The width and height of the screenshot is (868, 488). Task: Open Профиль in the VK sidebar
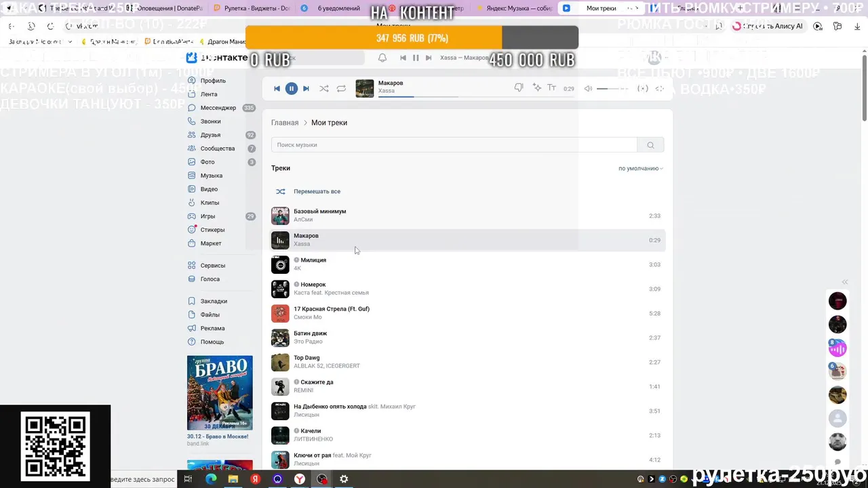coord(213,81)
